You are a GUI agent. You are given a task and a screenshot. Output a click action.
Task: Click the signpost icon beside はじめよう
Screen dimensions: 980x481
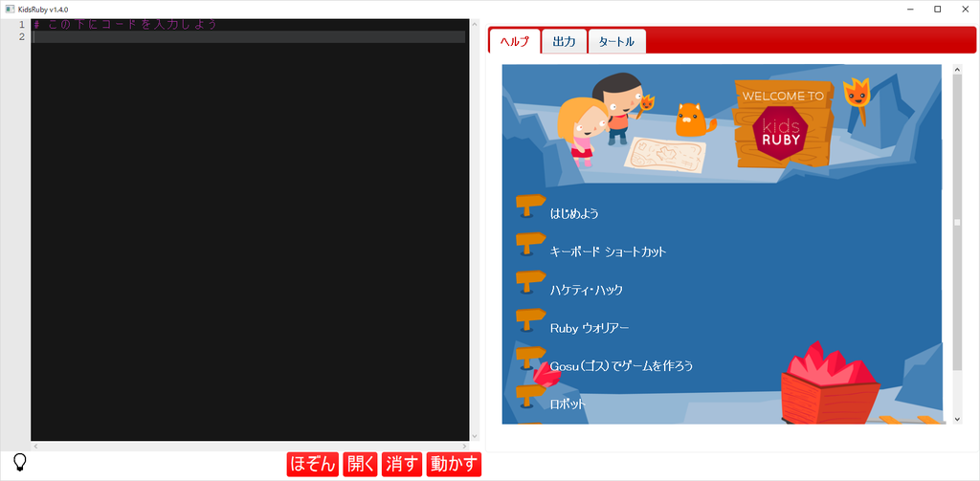click(x=530, y=207)
